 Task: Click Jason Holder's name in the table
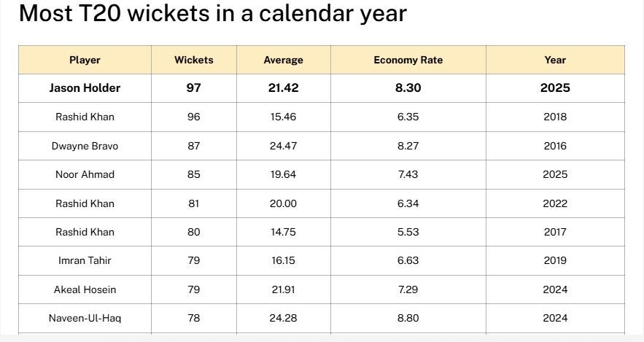tap(85, 88)
